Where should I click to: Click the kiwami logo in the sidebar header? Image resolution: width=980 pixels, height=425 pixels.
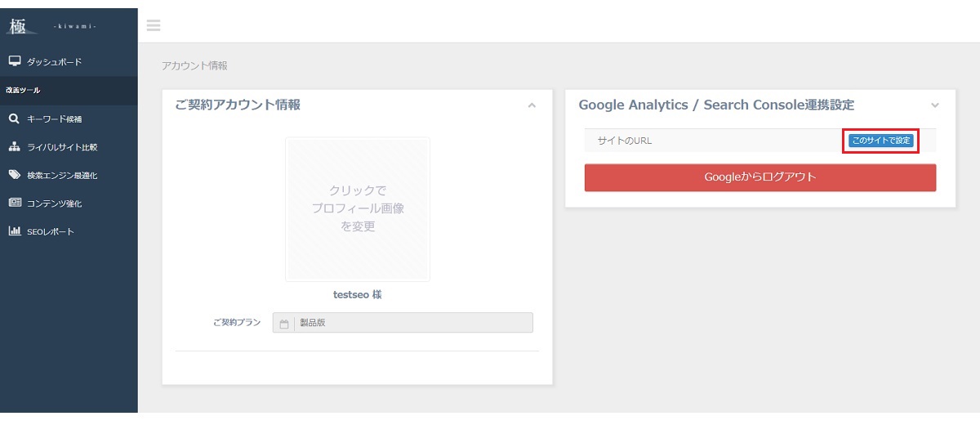tap(52, 25)
